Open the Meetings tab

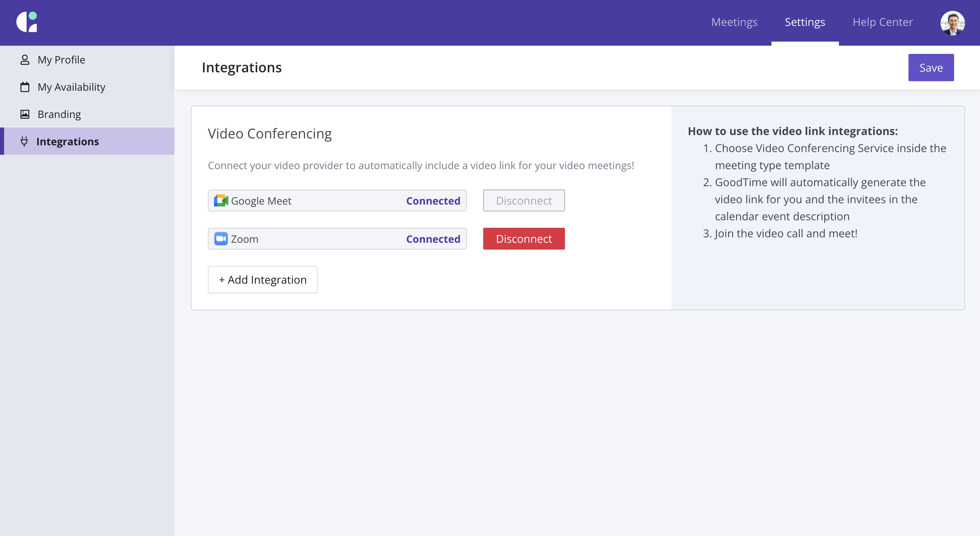coord(734,22)
